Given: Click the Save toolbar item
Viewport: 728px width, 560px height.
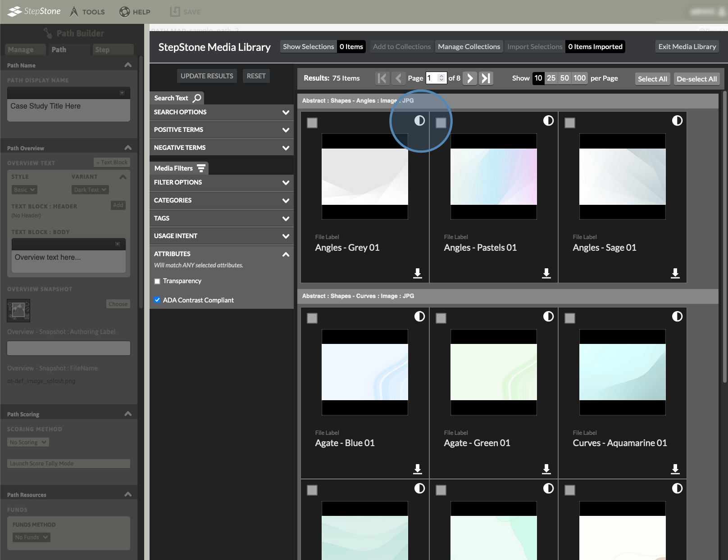Looking at the screenshot, I should click(185, 12).
